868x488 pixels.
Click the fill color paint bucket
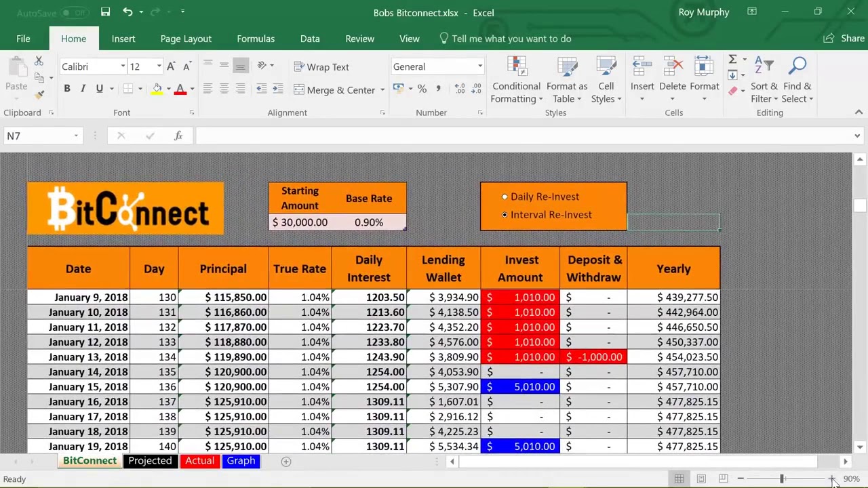(157, 89)
